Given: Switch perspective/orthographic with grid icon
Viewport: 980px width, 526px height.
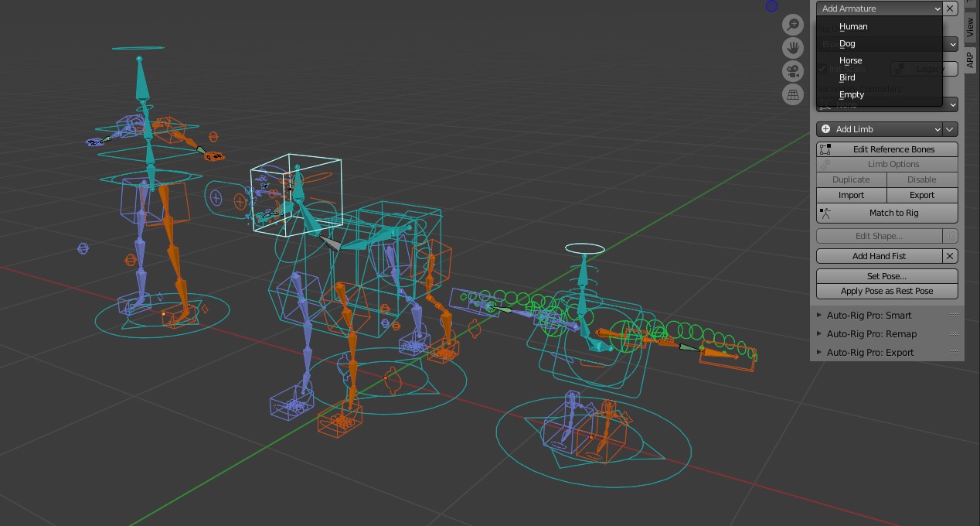Looking at the screenshot, I should click(792, 94).
